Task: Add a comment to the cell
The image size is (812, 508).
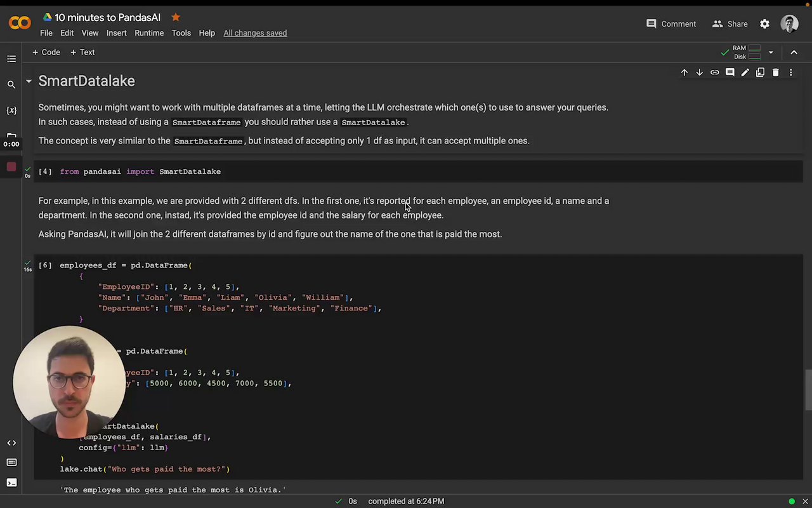Action: pos(730,72)
